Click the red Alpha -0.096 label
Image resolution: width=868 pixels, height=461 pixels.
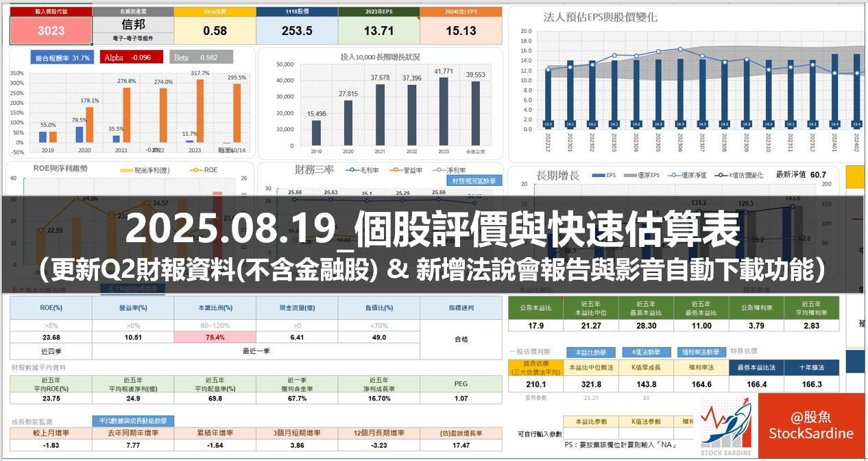[x=132, y=58]
